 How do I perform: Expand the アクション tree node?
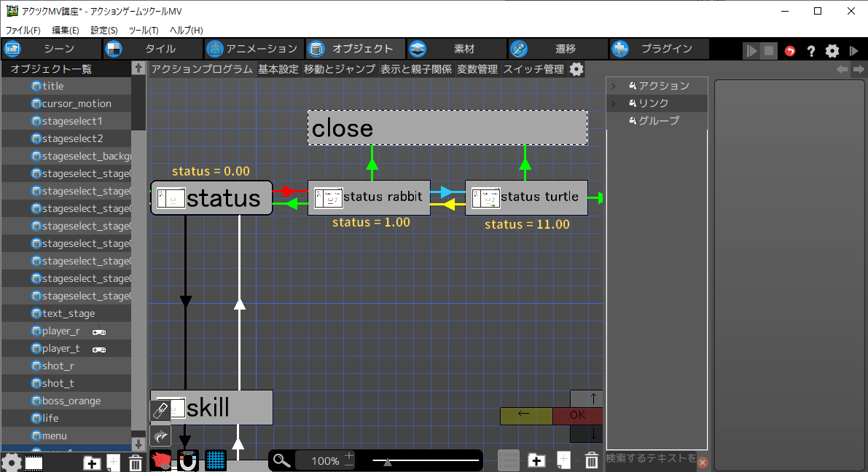click(613, 86)
